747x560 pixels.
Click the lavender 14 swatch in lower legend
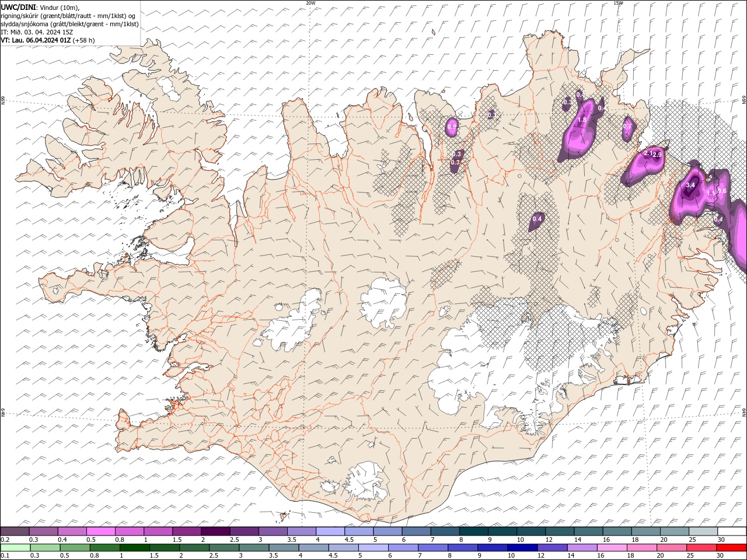581,548
